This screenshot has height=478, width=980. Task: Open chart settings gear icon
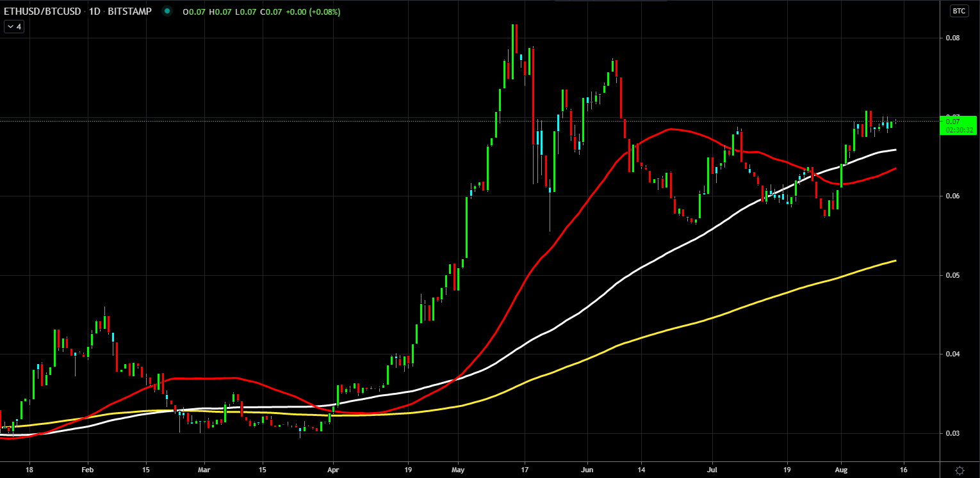[x=960, y=470]
